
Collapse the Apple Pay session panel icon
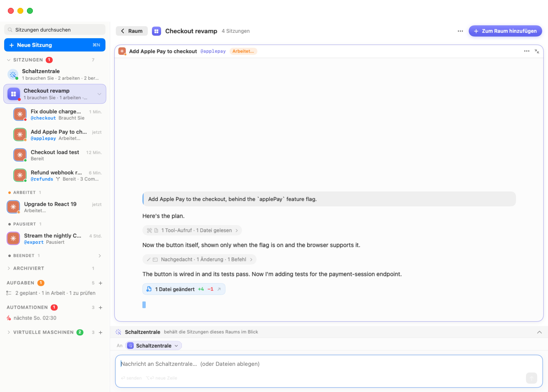tap(537, 51)
